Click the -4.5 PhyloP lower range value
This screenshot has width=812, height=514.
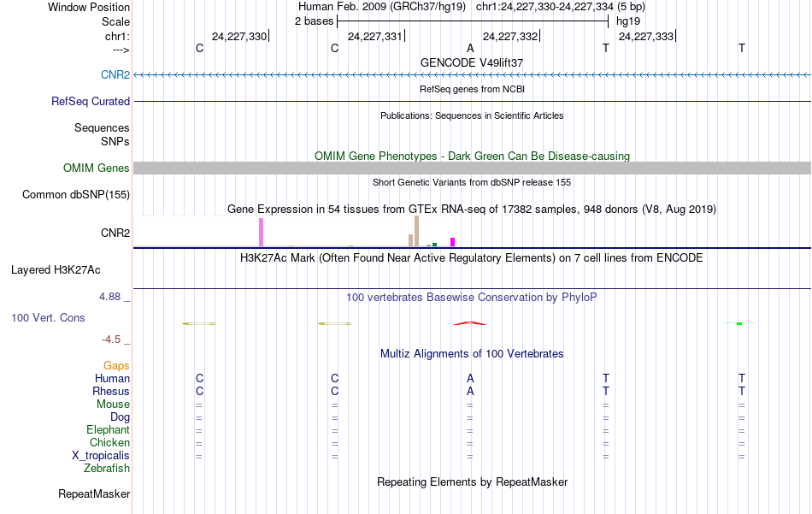coord(111,340)
